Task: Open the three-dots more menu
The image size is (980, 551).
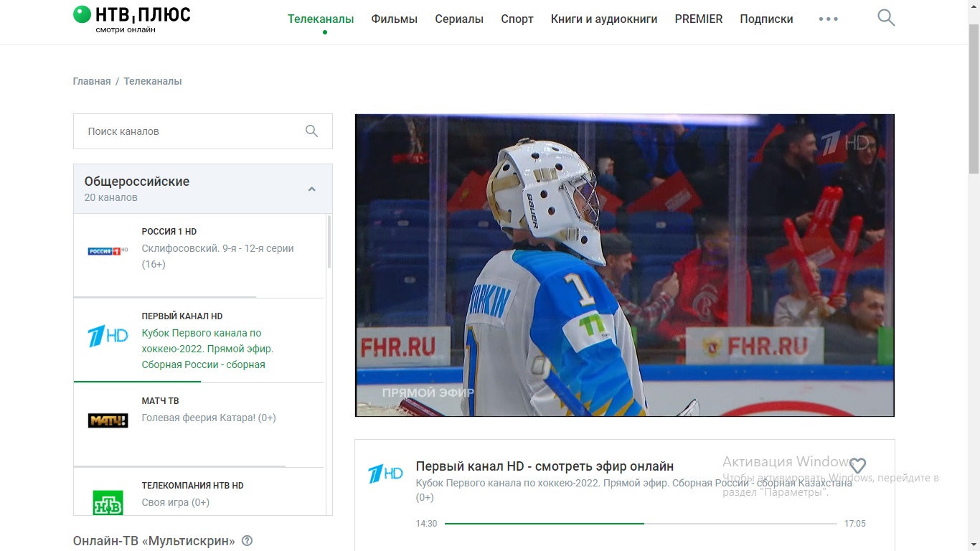Action: click(829, 19)
